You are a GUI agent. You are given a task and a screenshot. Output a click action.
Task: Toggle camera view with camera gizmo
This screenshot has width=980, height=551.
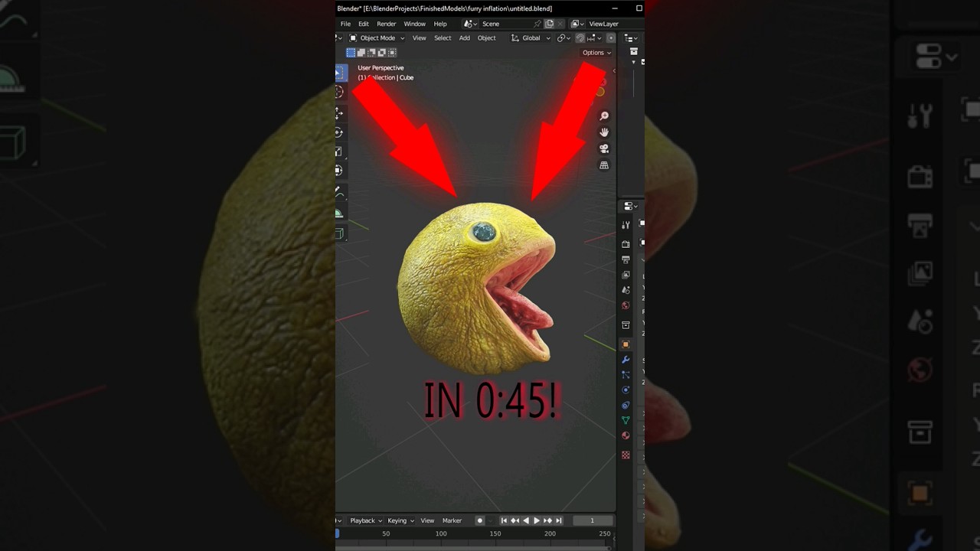[x=604, y=148]
